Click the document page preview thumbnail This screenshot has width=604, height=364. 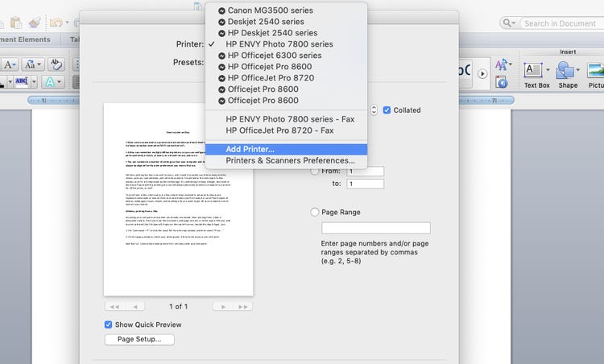[x=178, y=199]
